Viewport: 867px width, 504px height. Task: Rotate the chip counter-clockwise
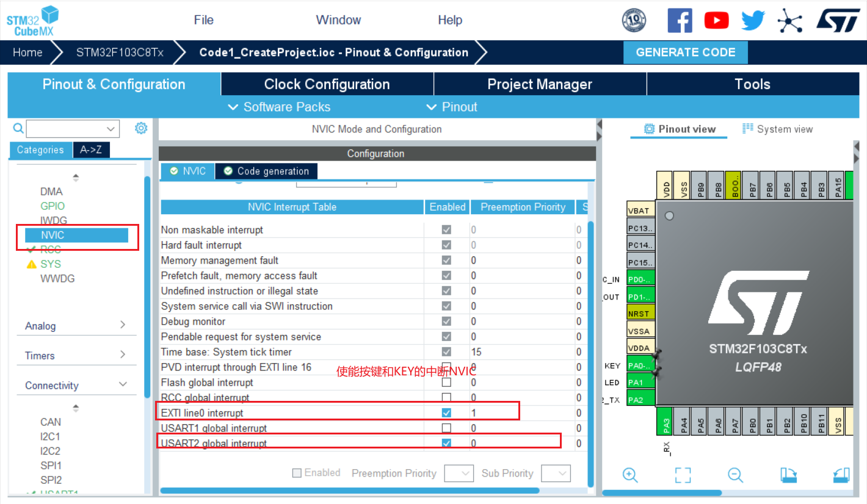(x=841, y=475)
